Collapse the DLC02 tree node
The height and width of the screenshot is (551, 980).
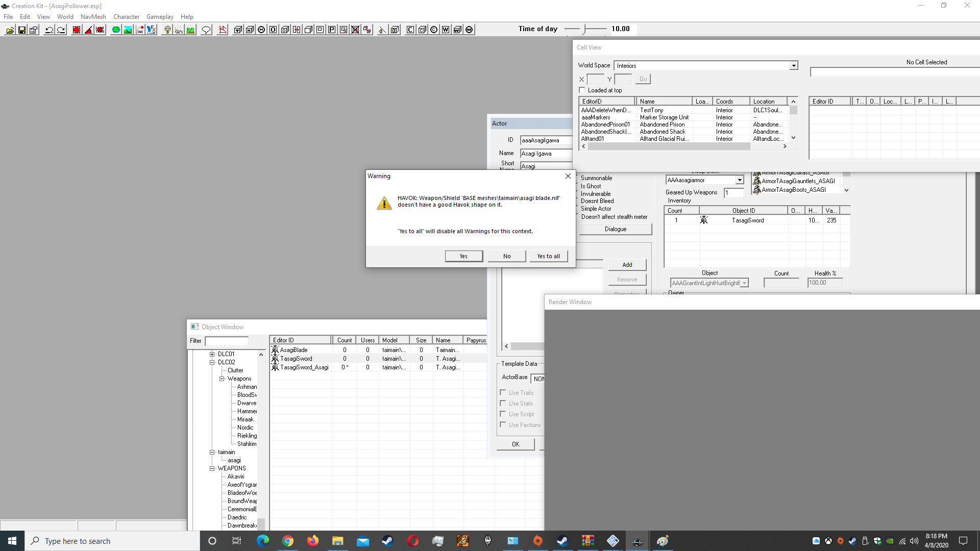(x=212, y=362)
